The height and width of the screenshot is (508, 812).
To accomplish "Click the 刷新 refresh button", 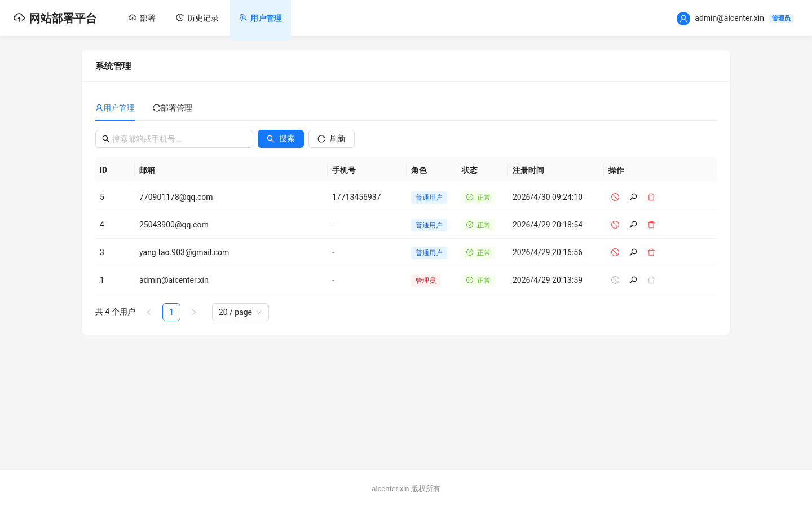I will [x=332, y=139].
